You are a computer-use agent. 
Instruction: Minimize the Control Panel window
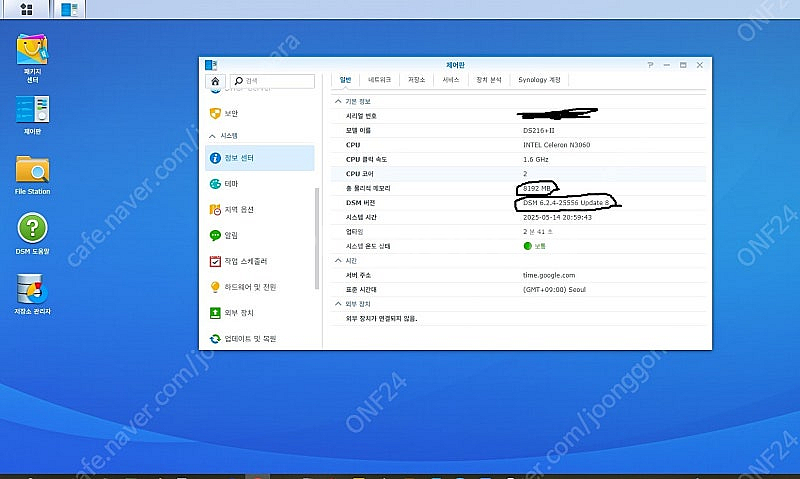click(x=666, y=65)
